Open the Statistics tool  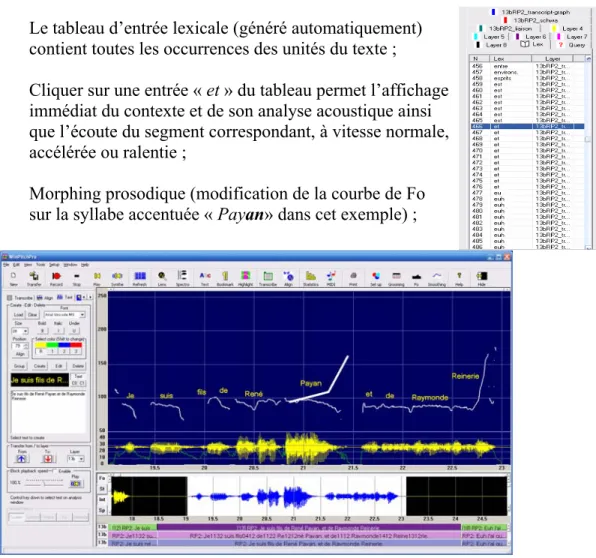pos(311,278)
